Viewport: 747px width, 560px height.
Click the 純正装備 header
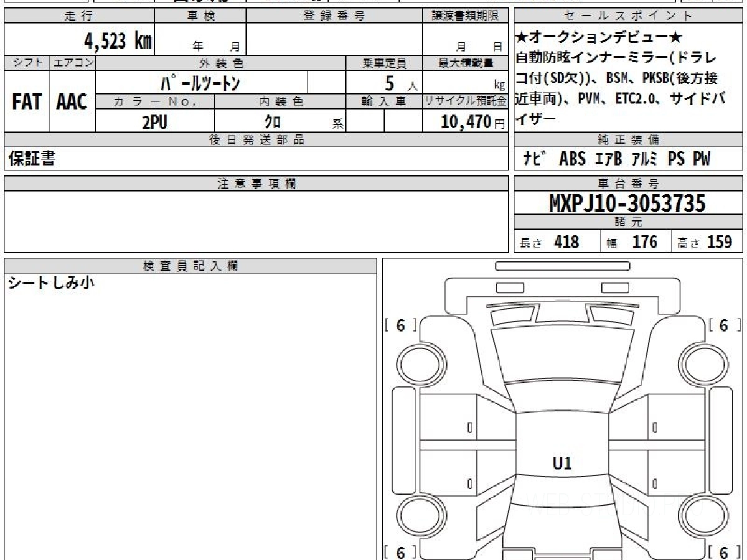click(629, 140)
